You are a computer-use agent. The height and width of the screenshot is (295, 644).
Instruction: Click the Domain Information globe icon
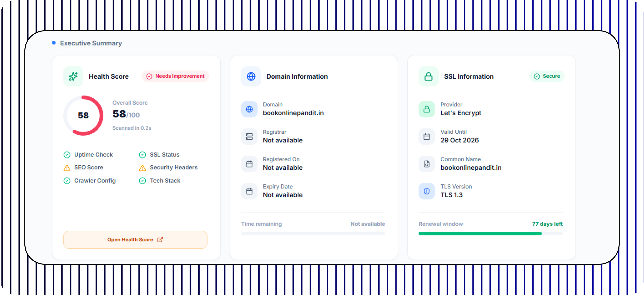click(251, 76)
